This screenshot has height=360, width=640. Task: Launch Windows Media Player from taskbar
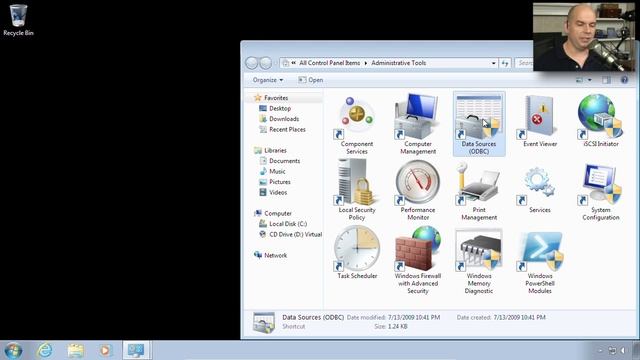(x=105, y=351)
